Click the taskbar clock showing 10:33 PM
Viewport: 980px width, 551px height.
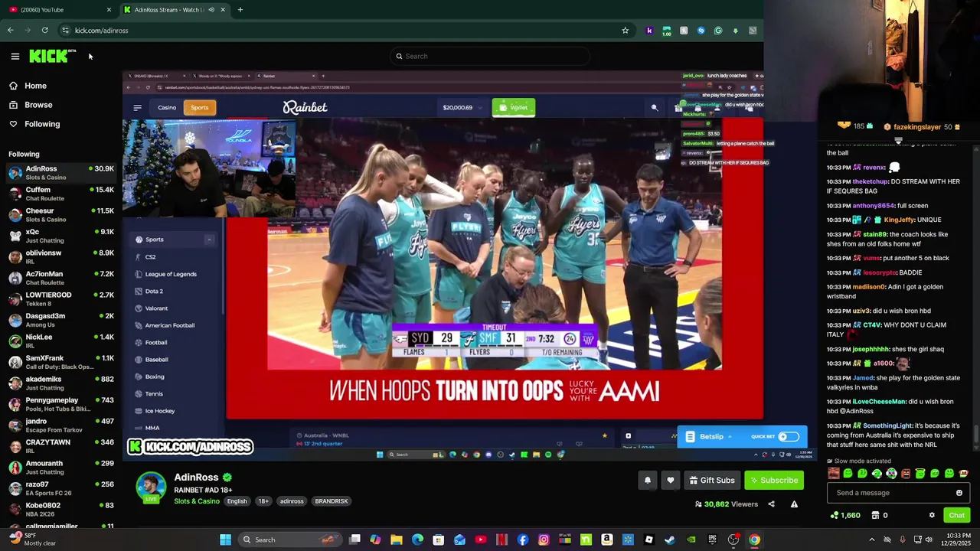(959, 540)
